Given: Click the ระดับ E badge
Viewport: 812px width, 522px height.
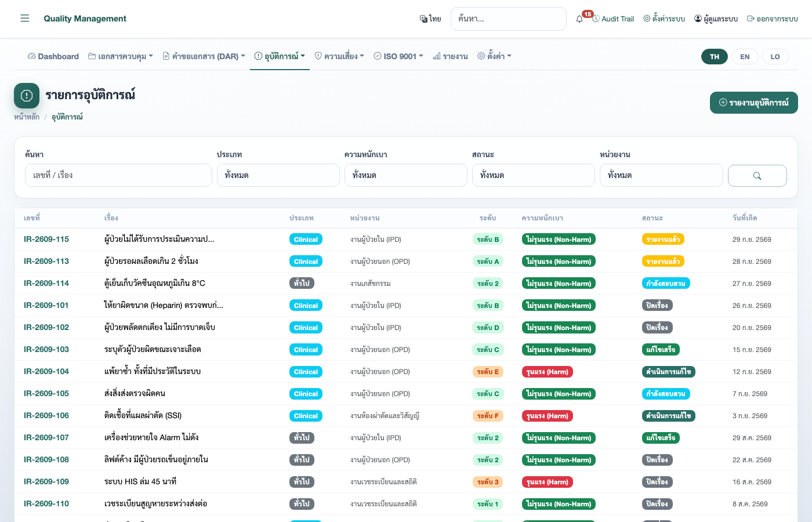Looking at the screenshot, I should [x=488, y=372].
